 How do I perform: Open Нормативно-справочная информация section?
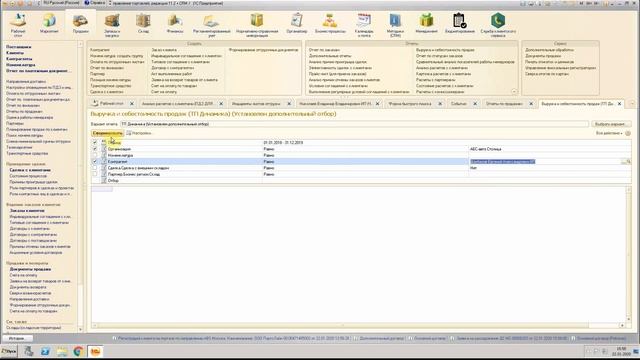point(257,24)
